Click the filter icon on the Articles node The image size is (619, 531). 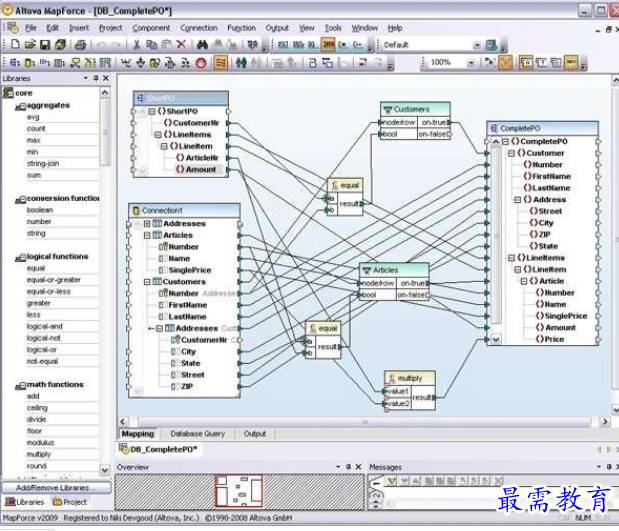[x=367, y=270]
